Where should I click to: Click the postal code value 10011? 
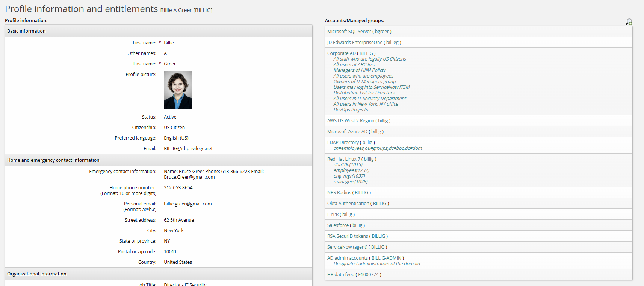[x=170, y=252]
